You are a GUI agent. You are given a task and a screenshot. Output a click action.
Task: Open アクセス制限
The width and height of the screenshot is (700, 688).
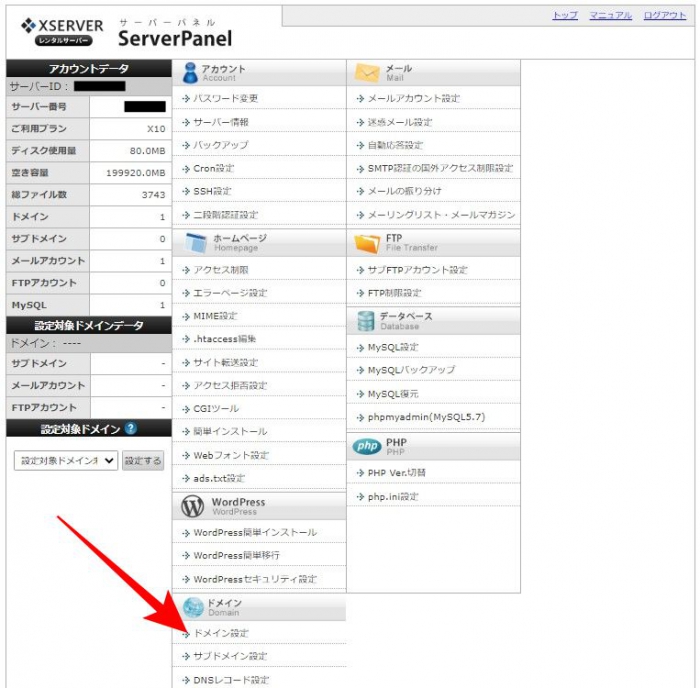click(221, 270)
